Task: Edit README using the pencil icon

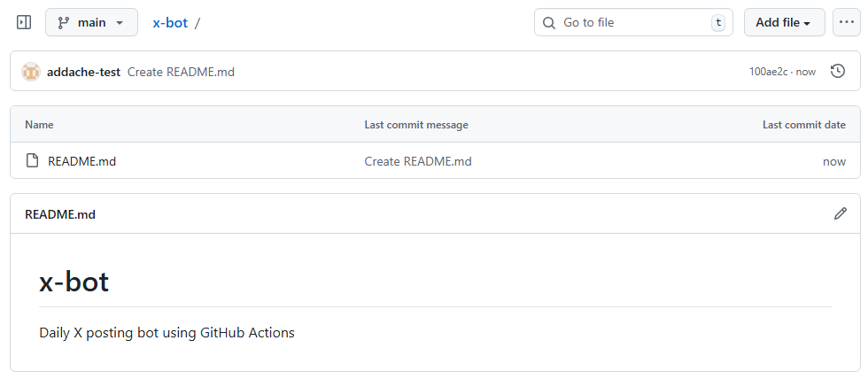Action: 840,213
